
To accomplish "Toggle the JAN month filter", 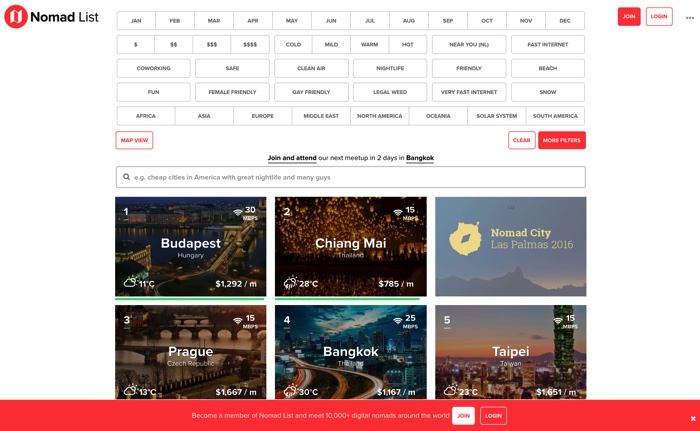I will click(x=136, y=21).
